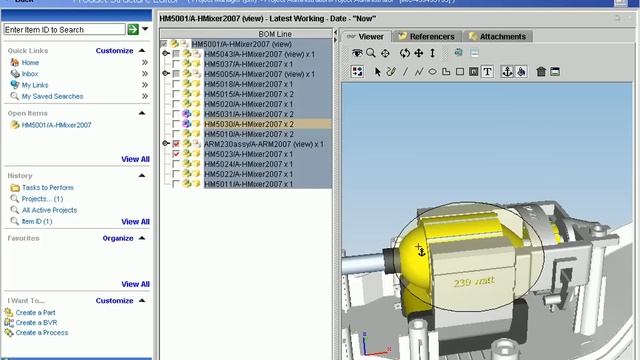The height and width of the screenshot is (360, 640).
Task: Switch to the Referencers tab
Action: click(x=427, y=37)
